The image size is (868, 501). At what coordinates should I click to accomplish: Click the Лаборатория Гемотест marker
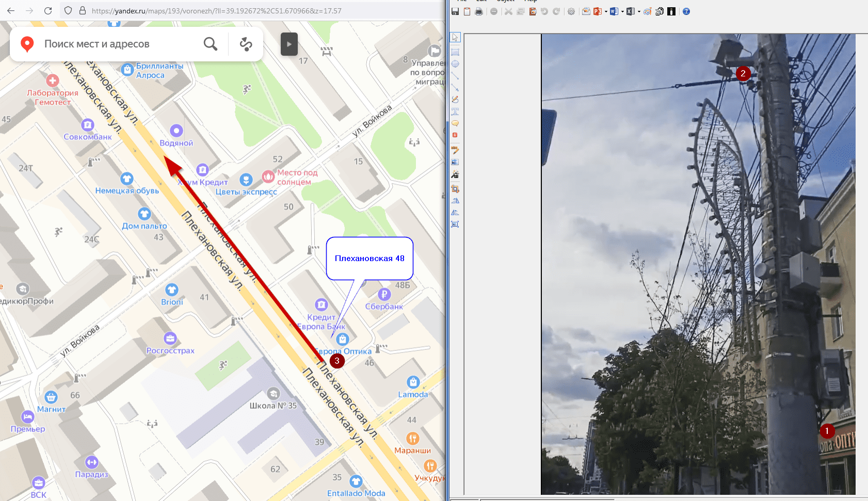pos(53,80)
